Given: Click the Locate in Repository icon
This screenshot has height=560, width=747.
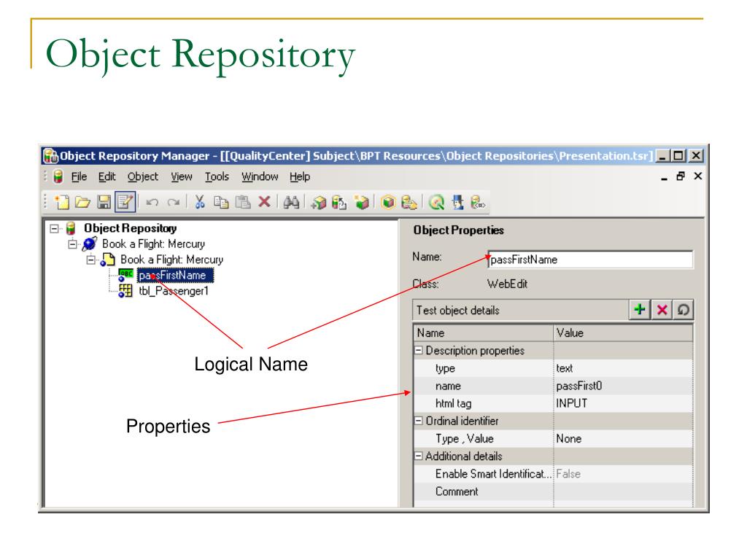Looking at the screenshot, I should 409,203.
